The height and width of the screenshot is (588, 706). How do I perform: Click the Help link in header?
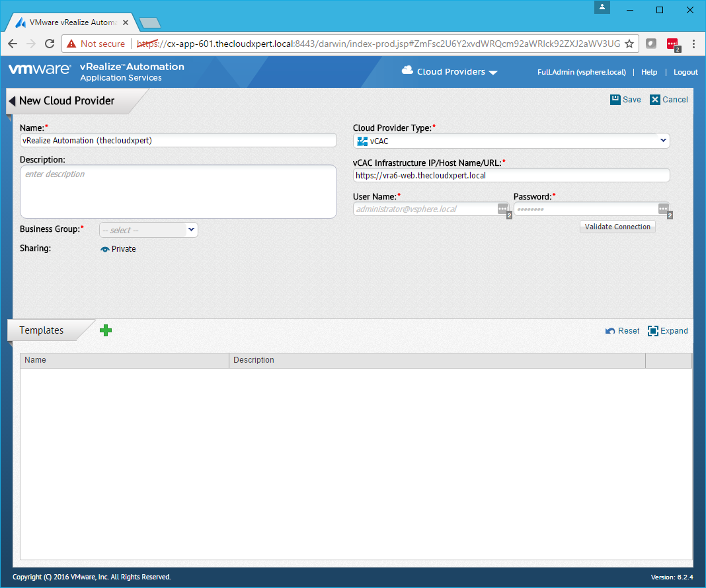click(649, 72)
